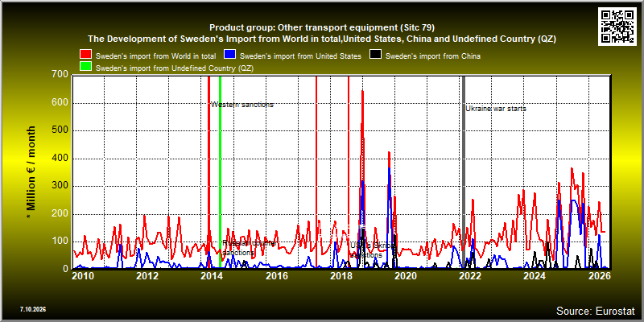Click the 'Development of Sweden's Import' subtitle line
The height and width of the screenshot is (322, 644).
coord(322,39)
